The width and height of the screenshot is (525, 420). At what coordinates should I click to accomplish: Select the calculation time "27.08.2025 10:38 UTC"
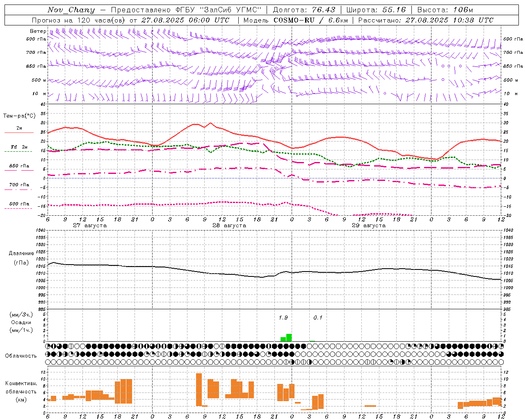[x=450, y=20]
